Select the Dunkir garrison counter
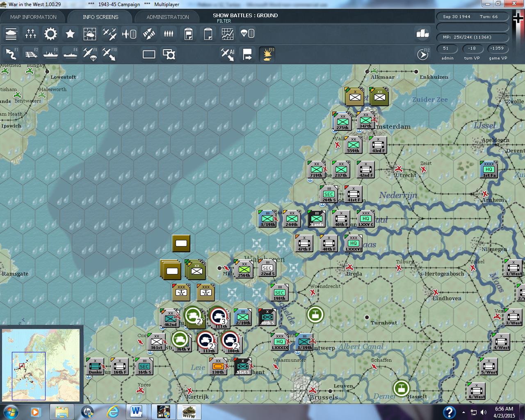The height and width of the screenshot is (420, 525). tap(95, 366)
